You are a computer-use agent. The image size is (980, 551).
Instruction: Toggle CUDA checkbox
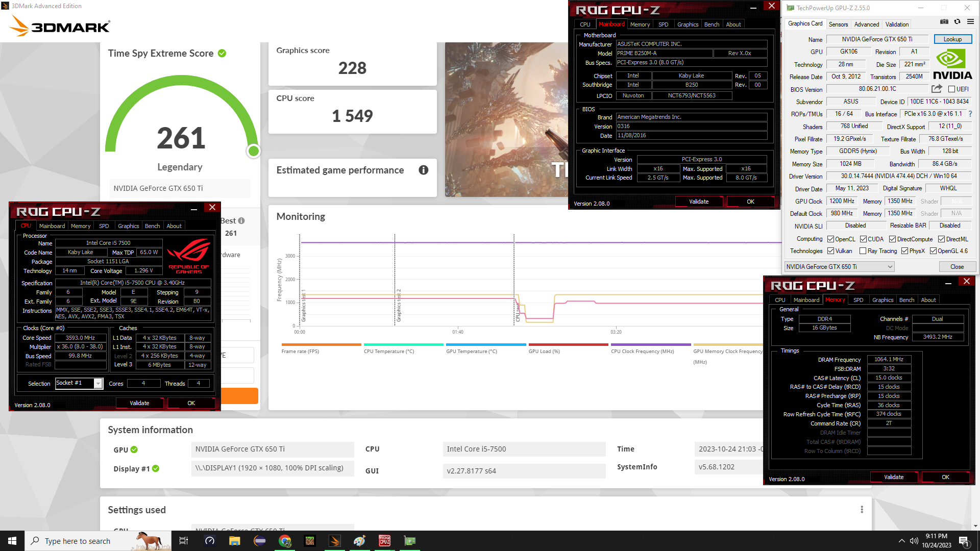click(863, 239)
